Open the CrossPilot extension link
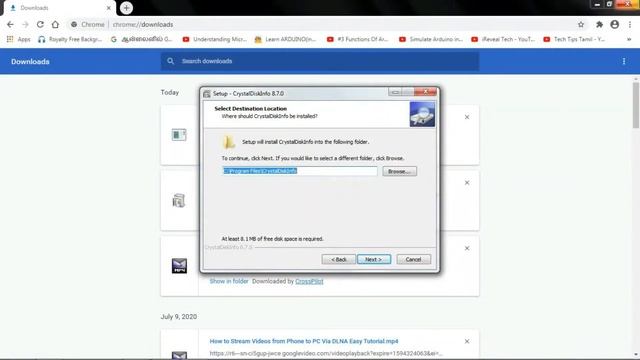The width and height of the screenshot is (640, 360). coord(309,281)
